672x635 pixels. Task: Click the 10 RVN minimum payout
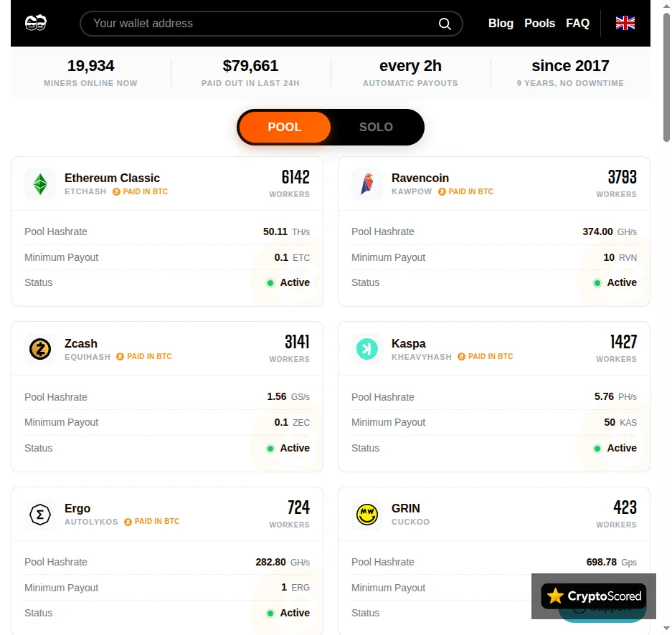620,257
